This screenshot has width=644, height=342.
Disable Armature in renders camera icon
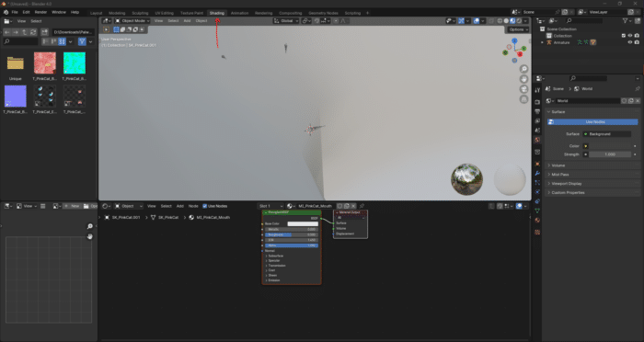point(637,42)
